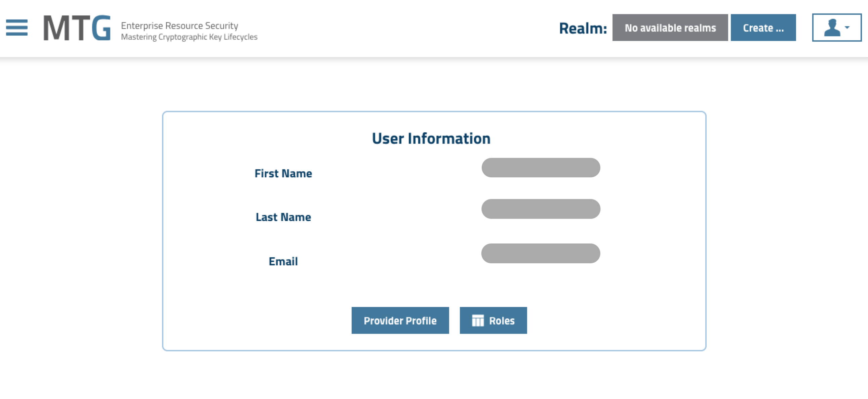This screenshot has height=399, width=868.
Task: Click the MTG logo
Action: 77,28
